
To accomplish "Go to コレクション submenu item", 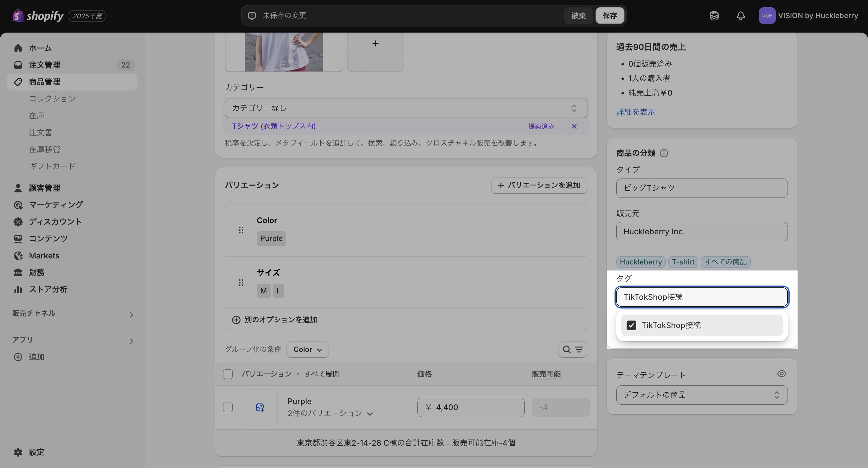I will 52,99.
